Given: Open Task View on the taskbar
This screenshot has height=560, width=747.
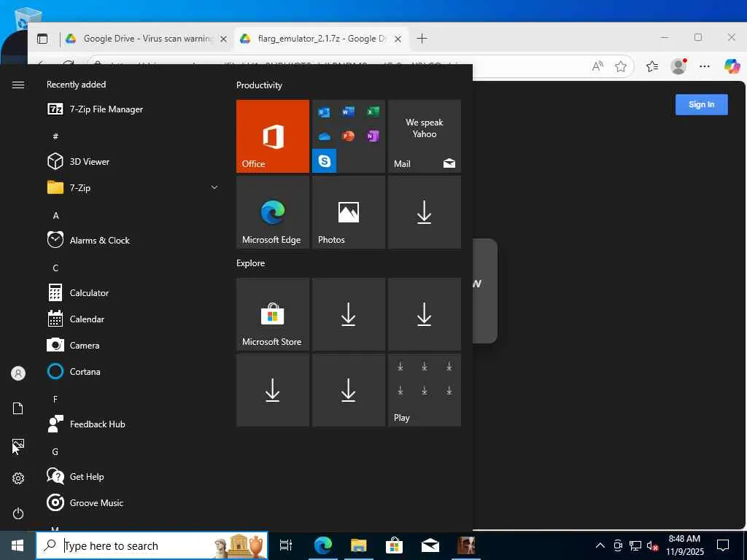Looking at the screenshot, I should click(x=286, y=545).
